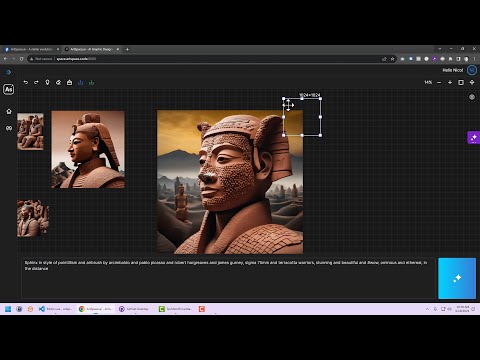This screenshot has width=480, height=360.
Task: Click the zoom percentage value
Action: [428, 82]
